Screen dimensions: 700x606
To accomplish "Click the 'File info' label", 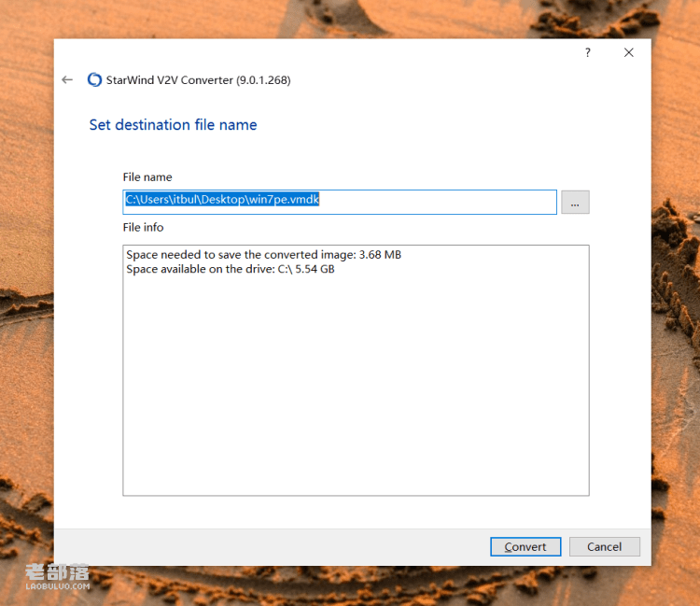I will point(143,227).
